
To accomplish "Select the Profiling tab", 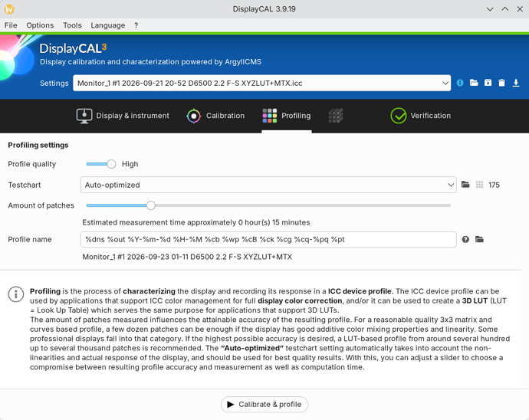I will point(287,116).
